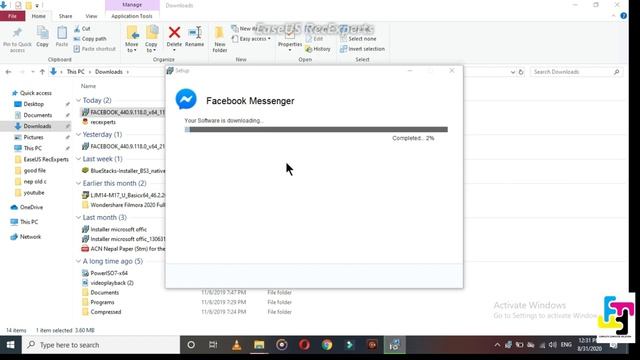Click the Properties icon
The width and height of the screenshot is (640, 360).
pyautogui.click(x=290, y=34)
